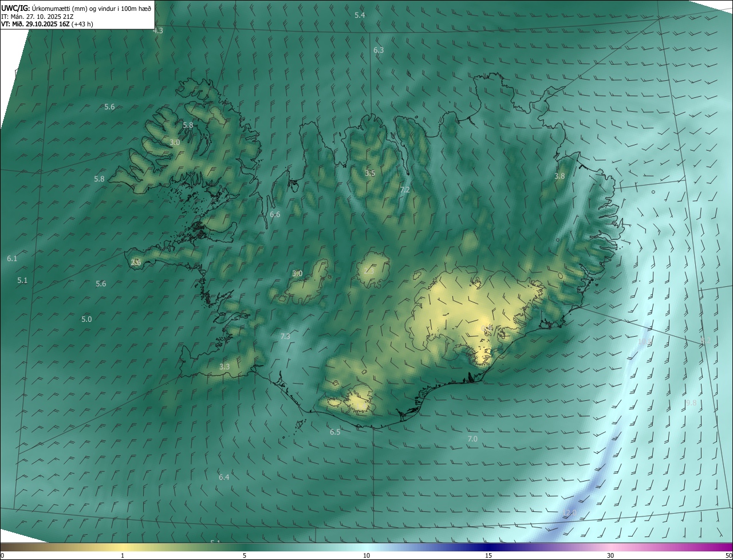Click the 3.5 value label on the map

(371, 173)
